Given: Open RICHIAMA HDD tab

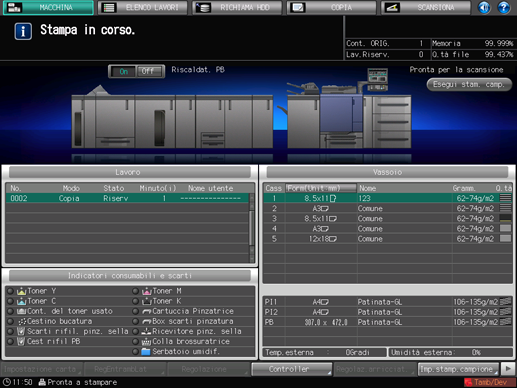Looking at the screenshot, I should [x=237, y=7].
